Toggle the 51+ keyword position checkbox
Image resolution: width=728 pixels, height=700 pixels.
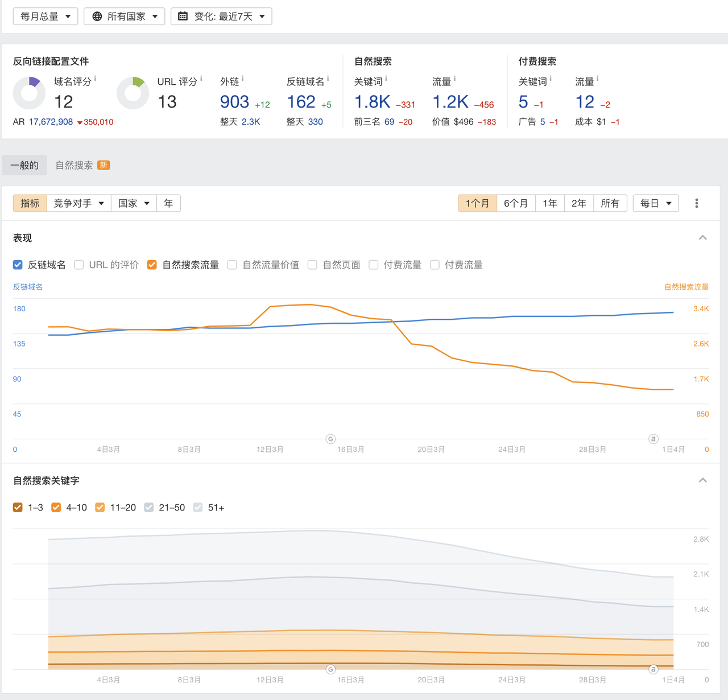(x=197, y=507)
